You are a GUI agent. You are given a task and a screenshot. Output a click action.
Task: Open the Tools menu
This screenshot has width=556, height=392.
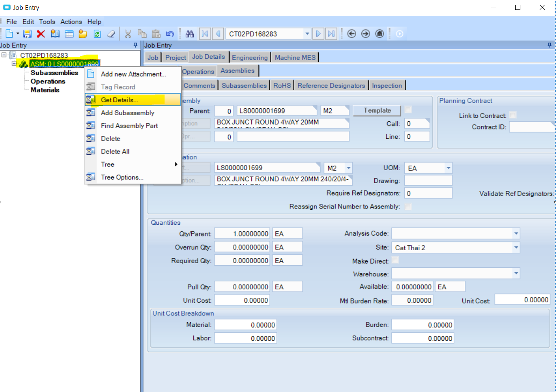pos(47,21)
